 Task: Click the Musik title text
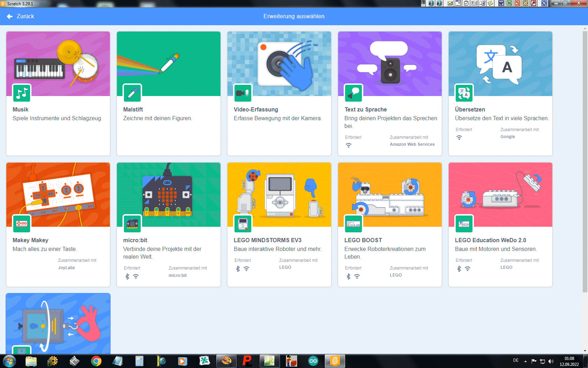click(21, 109)
